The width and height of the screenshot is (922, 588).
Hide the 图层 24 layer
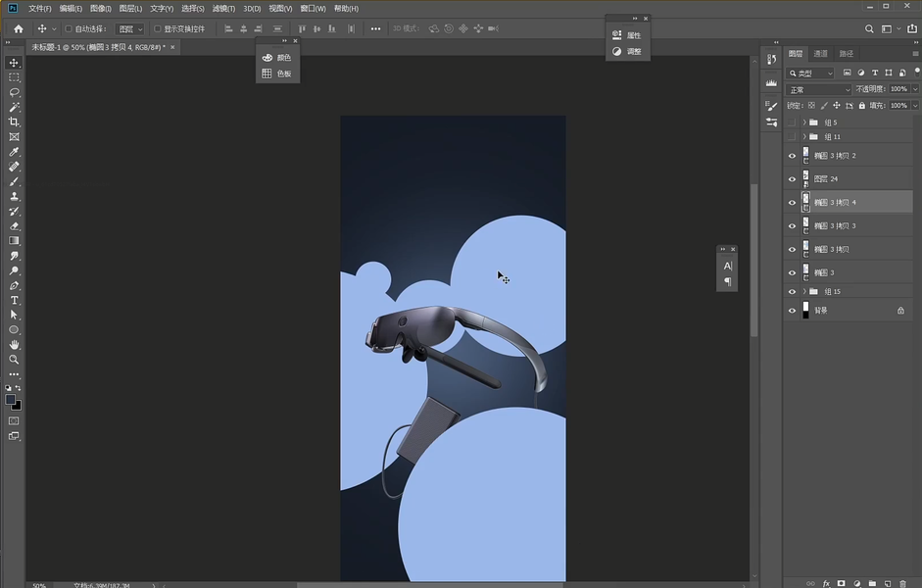pyautogui.click(x=792, y=178)
